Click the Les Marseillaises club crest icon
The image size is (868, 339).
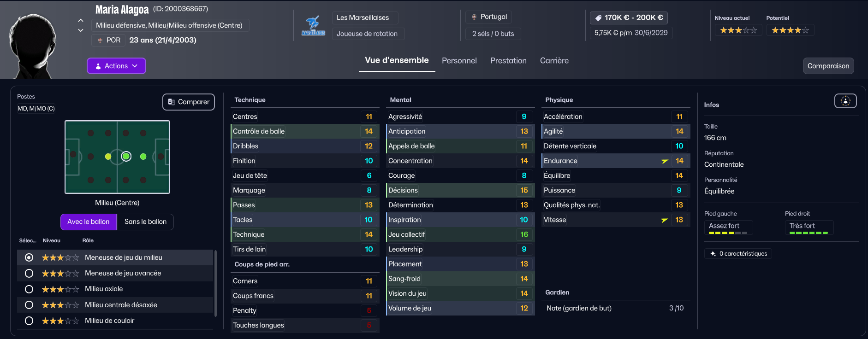tap(313, 26)
